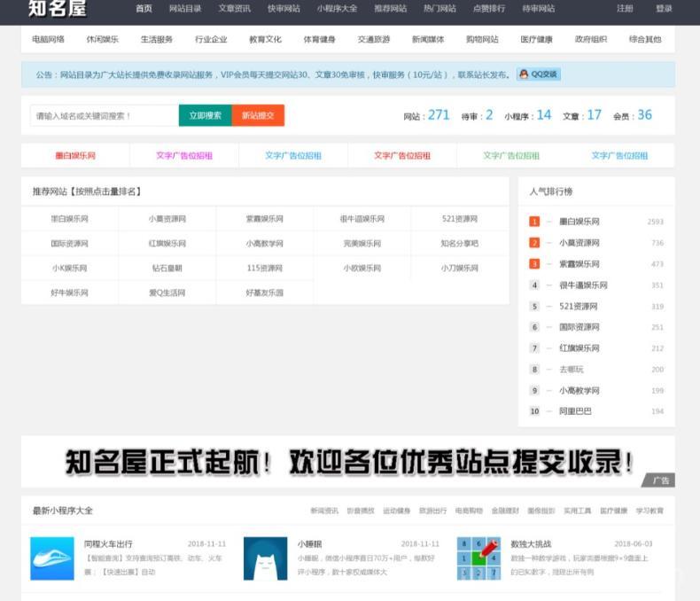The height and width of the screenshot is (601, 700).
Task: Open the 同程火车出行 train thumbnail
Action: coord(51,558)
